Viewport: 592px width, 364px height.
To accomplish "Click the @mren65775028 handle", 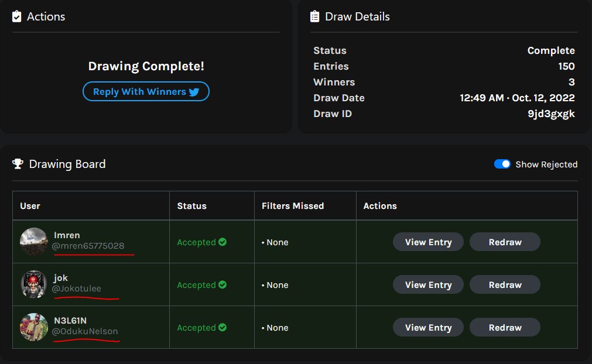I will pos(88,246).
